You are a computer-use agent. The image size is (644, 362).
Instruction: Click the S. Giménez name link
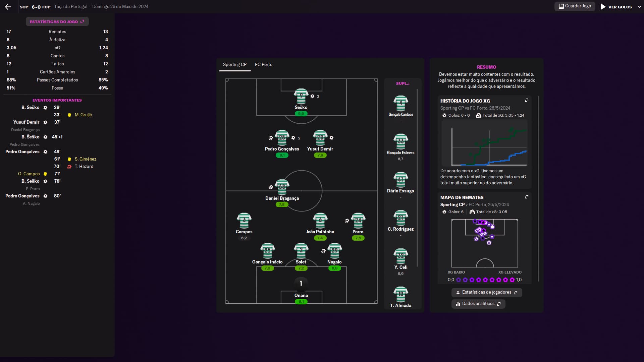86,159
